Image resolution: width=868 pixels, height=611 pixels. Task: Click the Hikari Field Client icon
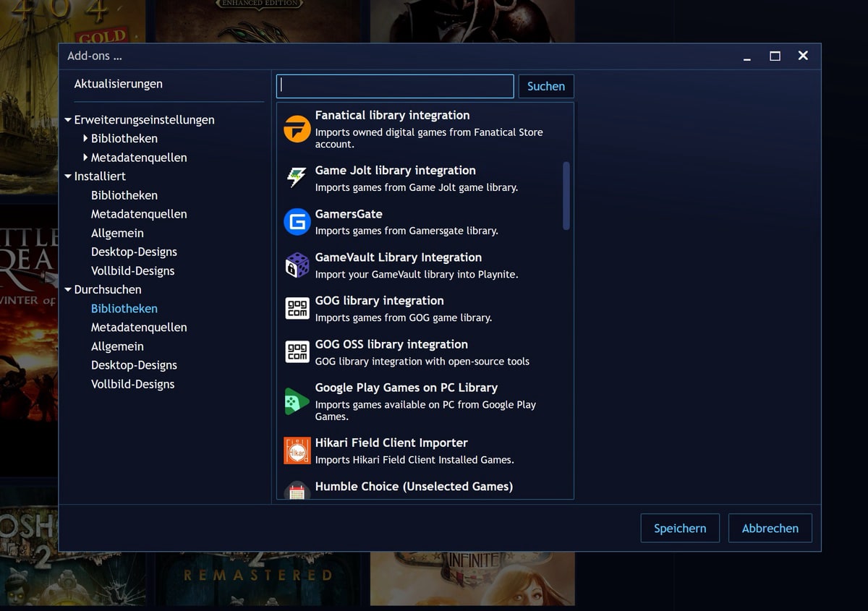coord(297,450)
